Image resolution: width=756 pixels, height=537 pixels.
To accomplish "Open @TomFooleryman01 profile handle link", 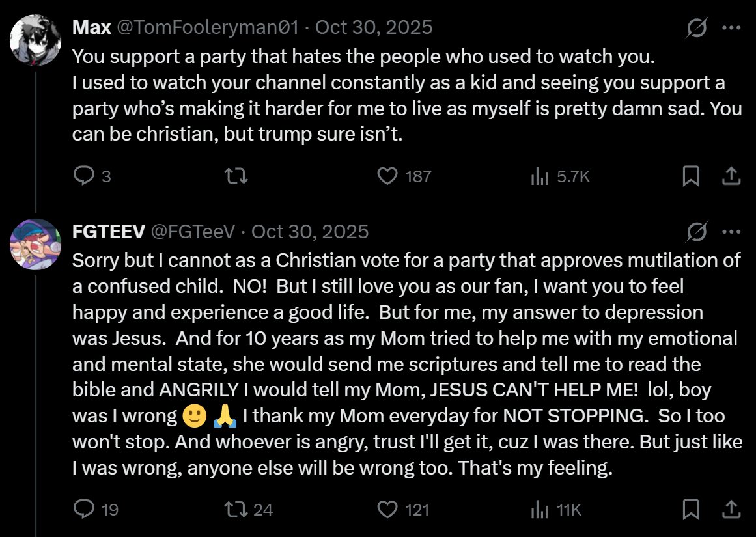I will [206, 27].
